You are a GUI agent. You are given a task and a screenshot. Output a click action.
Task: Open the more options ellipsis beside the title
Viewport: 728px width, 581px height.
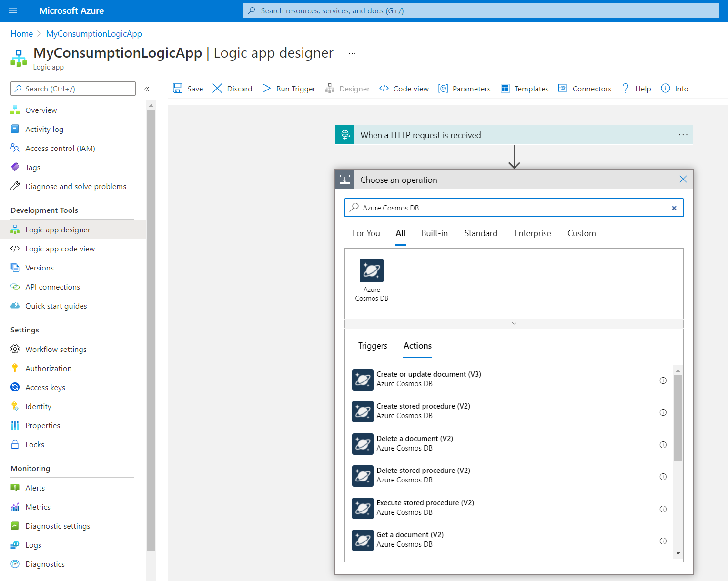(352, 53)
